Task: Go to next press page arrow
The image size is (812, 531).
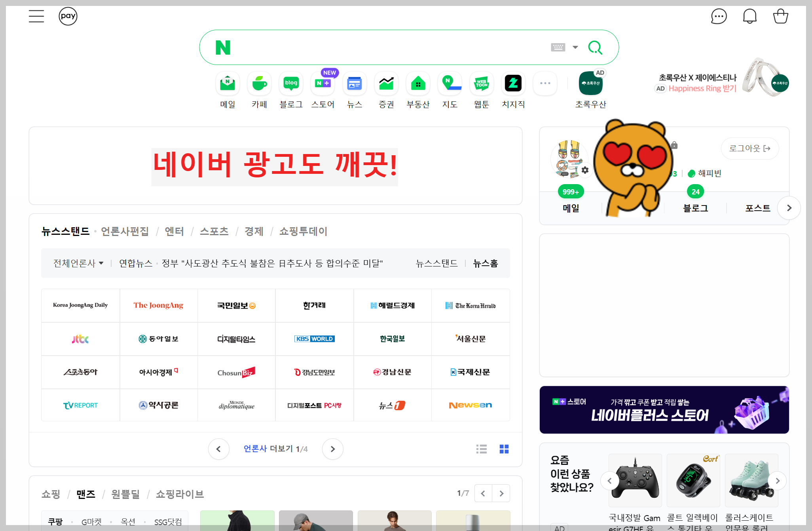Action: pyautogui.click(x=333, y=449)
